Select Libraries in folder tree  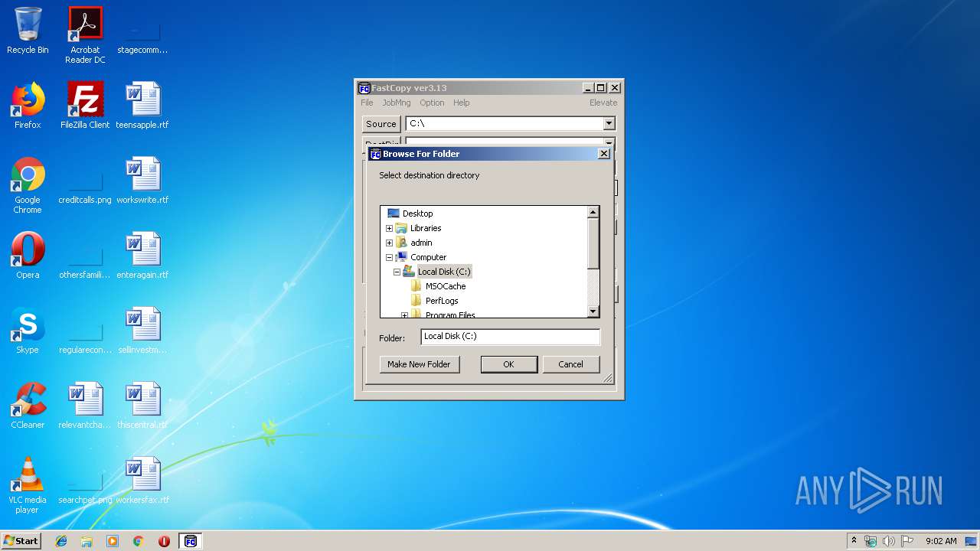pyautogui.click(x=426, y=228)
